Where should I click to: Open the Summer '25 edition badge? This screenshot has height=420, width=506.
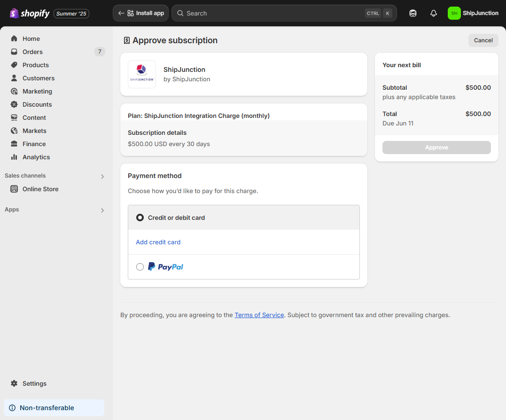tap(71, 14)
